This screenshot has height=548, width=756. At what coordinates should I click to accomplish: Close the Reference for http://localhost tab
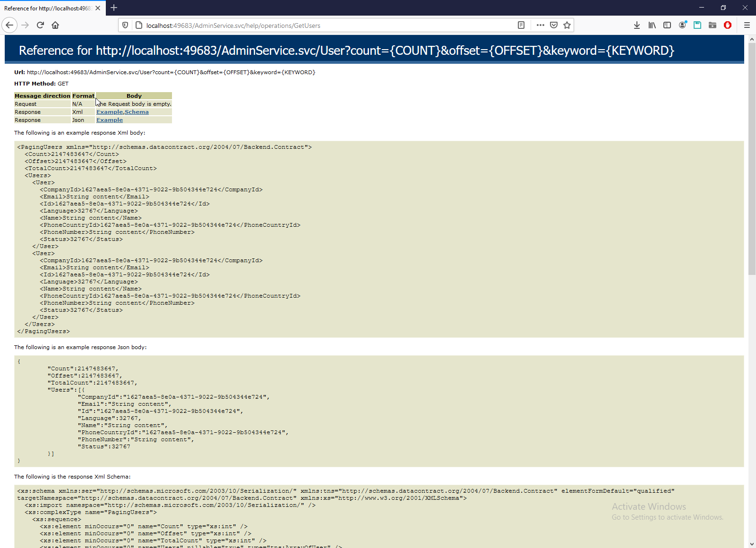(x=98, y=8)
